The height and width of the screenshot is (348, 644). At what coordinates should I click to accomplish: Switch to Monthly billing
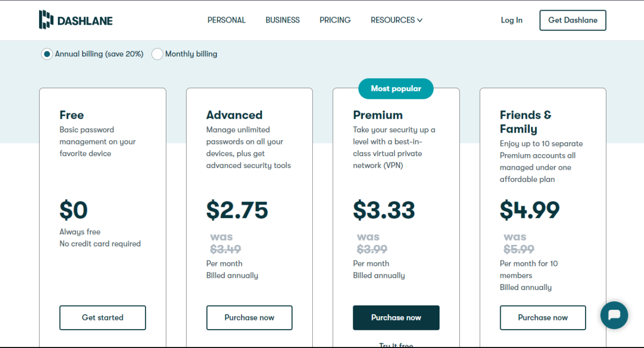[x=157, y=54]
